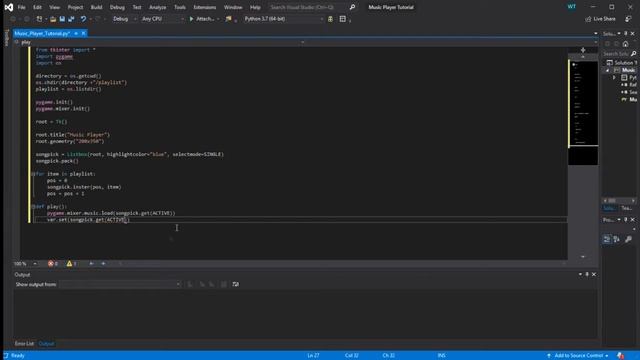The width and height of the screenshot is (640, 360).
Task: Click the Python environments icon after dropdown
Action: pos(330,19)
